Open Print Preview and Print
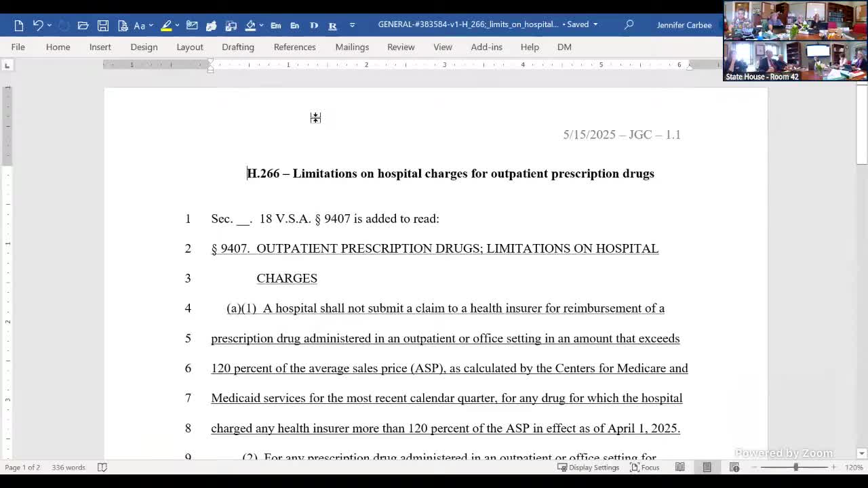The height and width of the screenshot is (488, 868). coord(123,24)
